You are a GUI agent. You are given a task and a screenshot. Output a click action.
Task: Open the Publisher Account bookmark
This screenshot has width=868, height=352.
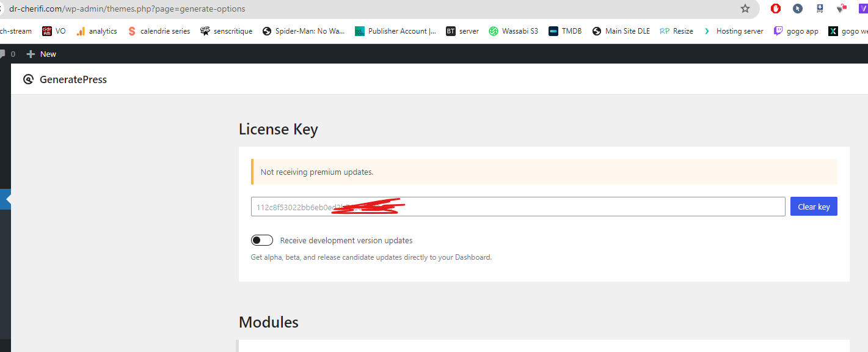[396, 31]
